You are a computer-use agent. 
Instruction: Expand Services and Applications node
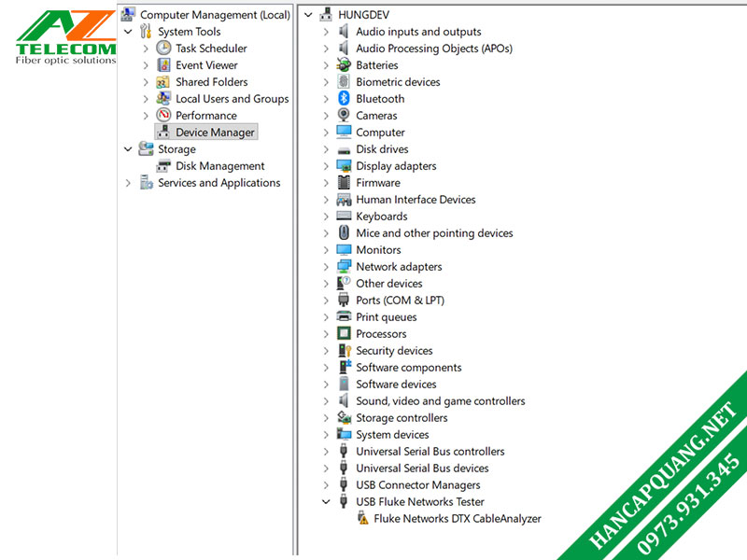click(128, 182)
